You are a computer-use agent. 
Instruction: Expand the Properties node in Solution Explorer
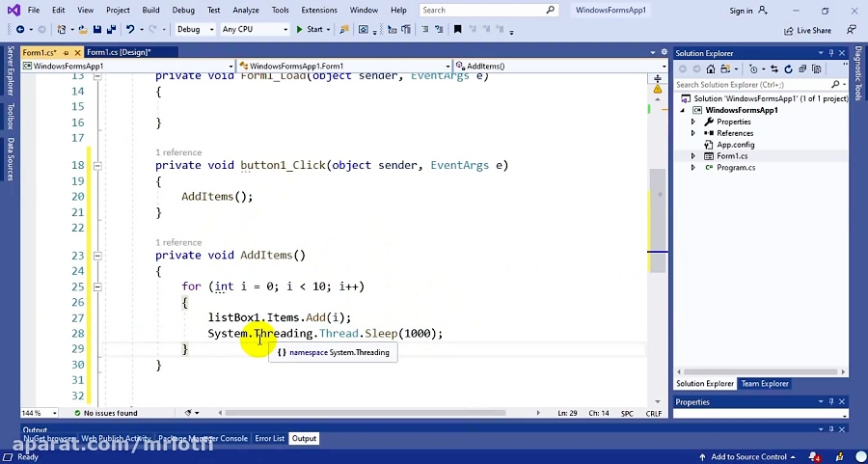pos(692,122)
